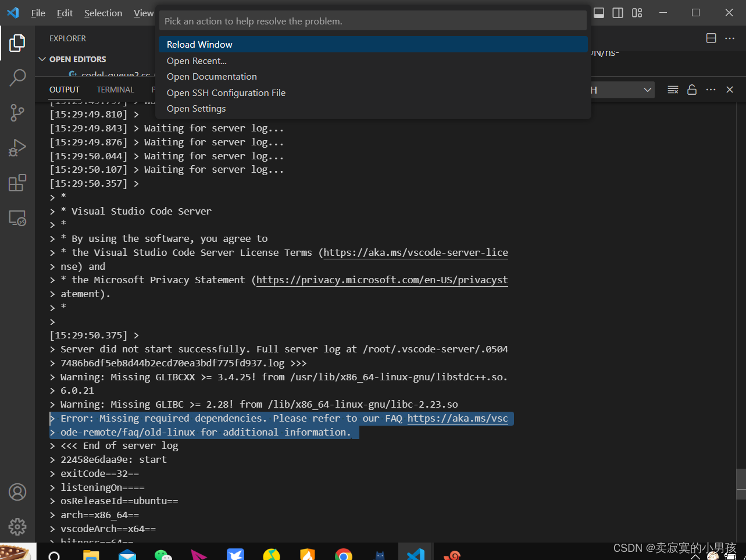Open the Manage gear icon
The height and width of the screenshot is (560, 746).
coord(17,527)
